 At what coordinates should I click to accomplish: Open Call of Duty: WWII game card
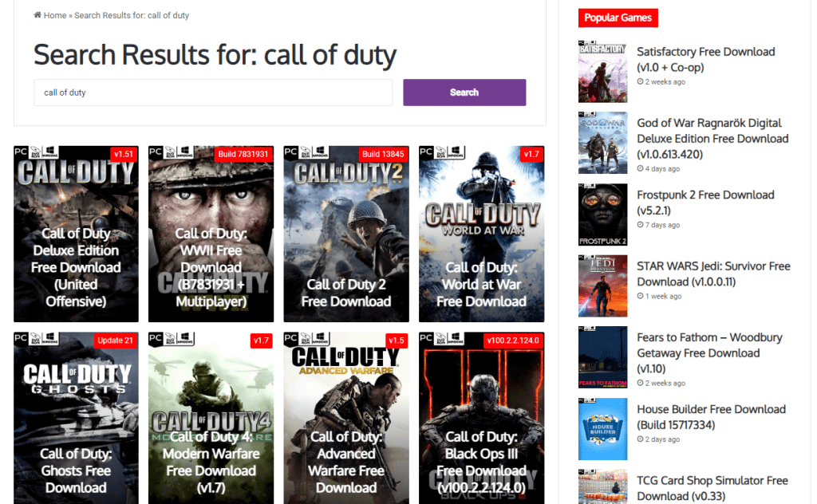(x=211, y=234)
